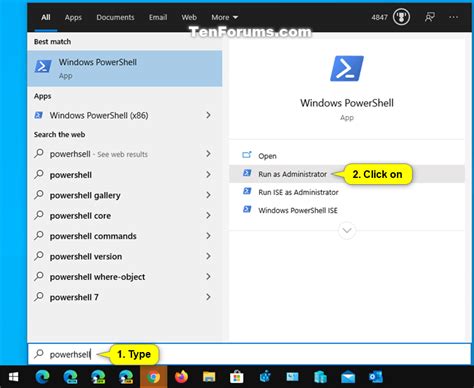Click the Open action icon

coord(247,155)
